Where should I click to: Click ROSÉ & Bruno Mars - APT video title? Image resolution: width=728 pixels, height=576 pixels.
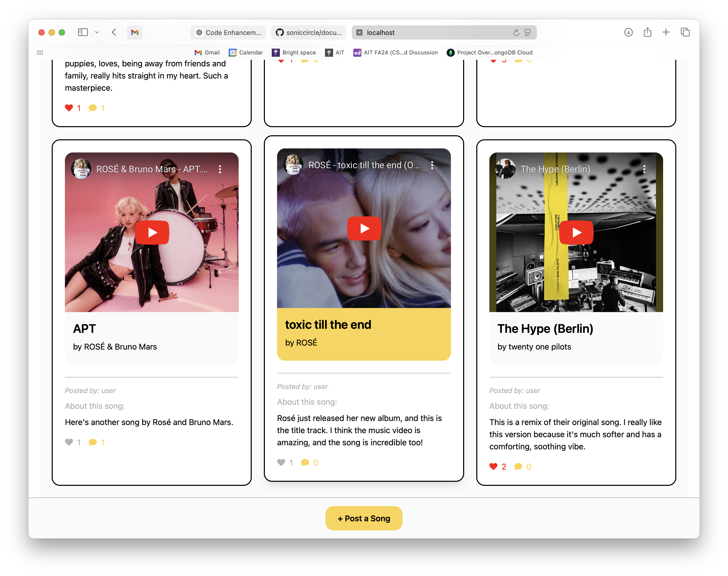coord(152,169)
